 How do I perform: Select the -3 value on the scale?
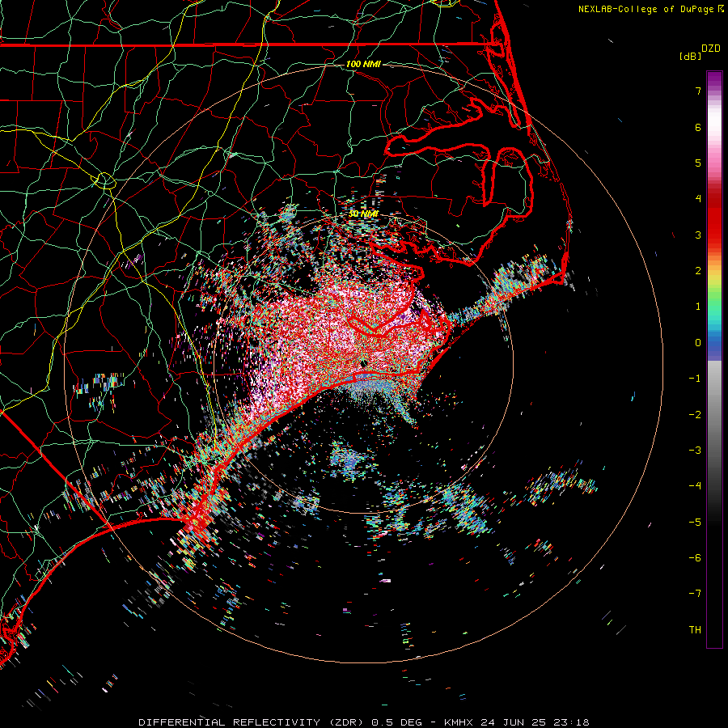click(x=695, y=451)
